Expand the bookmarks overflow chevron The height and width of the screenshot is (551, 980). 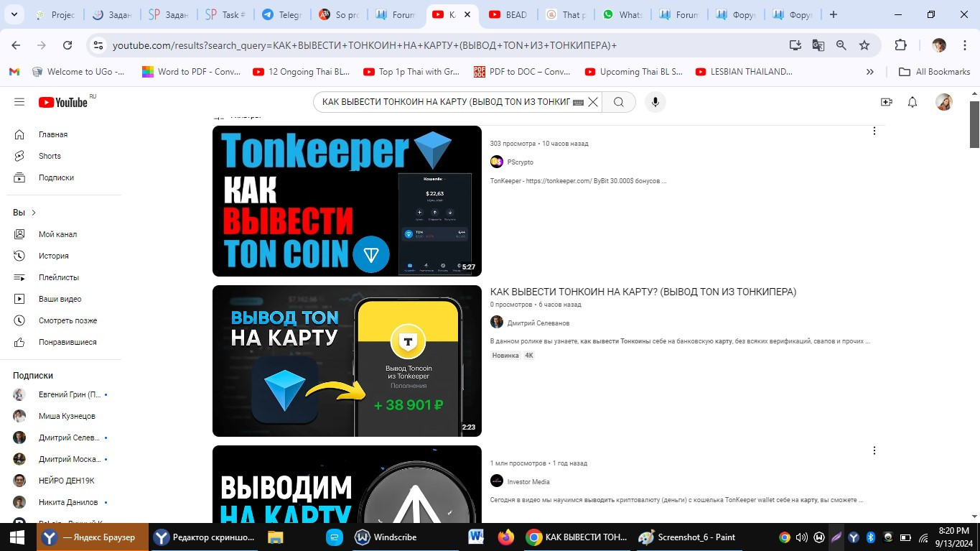point(870,72)
